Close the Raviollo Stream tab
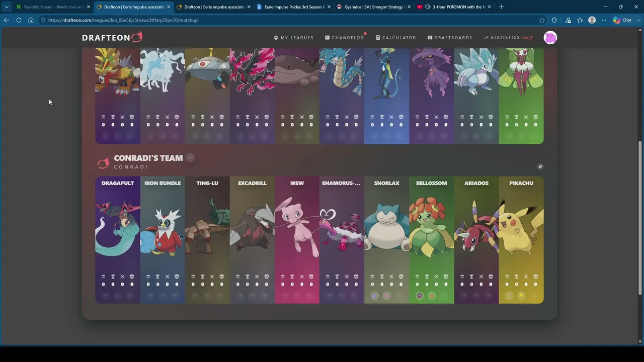Viewport: 644px width, 362px height. tap(89, 7)
